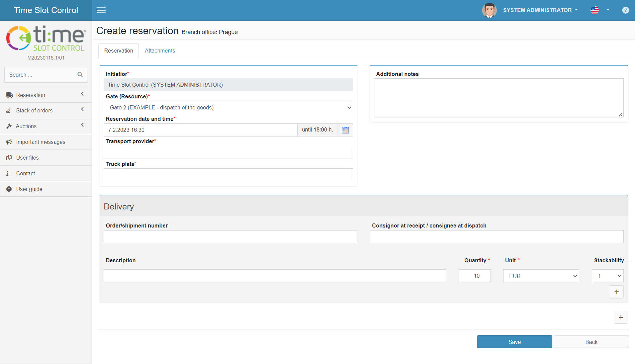Click the hamburger menu icon

coord(101,10)
